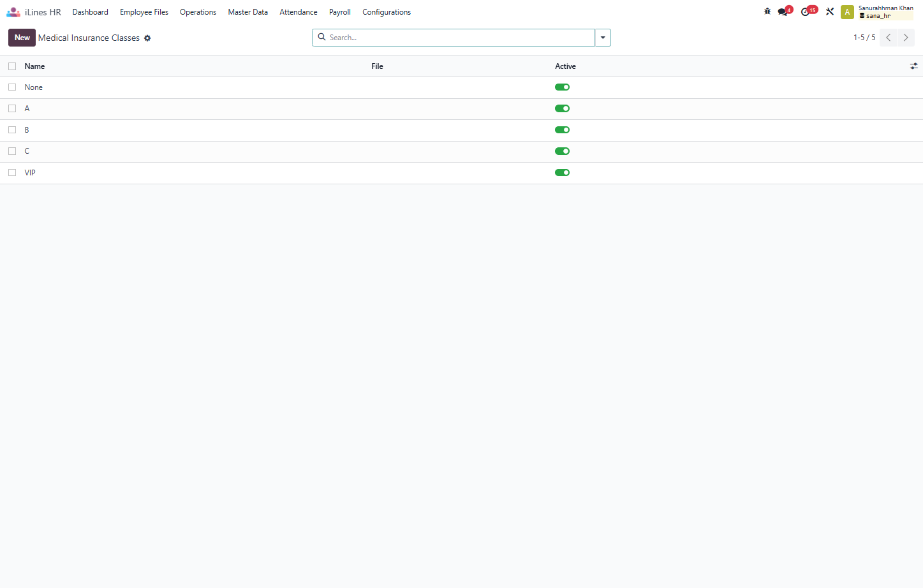Sort by the File column header

pyautogui.click(x=377, y=66)
